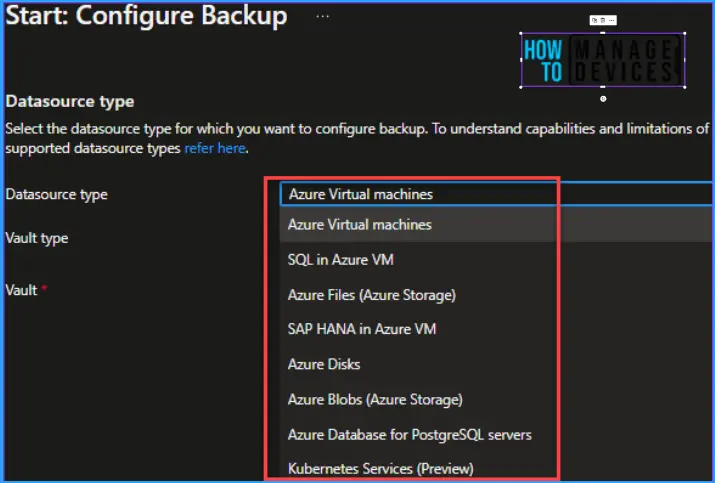Screen dimensions: 715x483
Task: Select Azure Virtual machines from the dropdown list
Action: (x=497, y=224)
